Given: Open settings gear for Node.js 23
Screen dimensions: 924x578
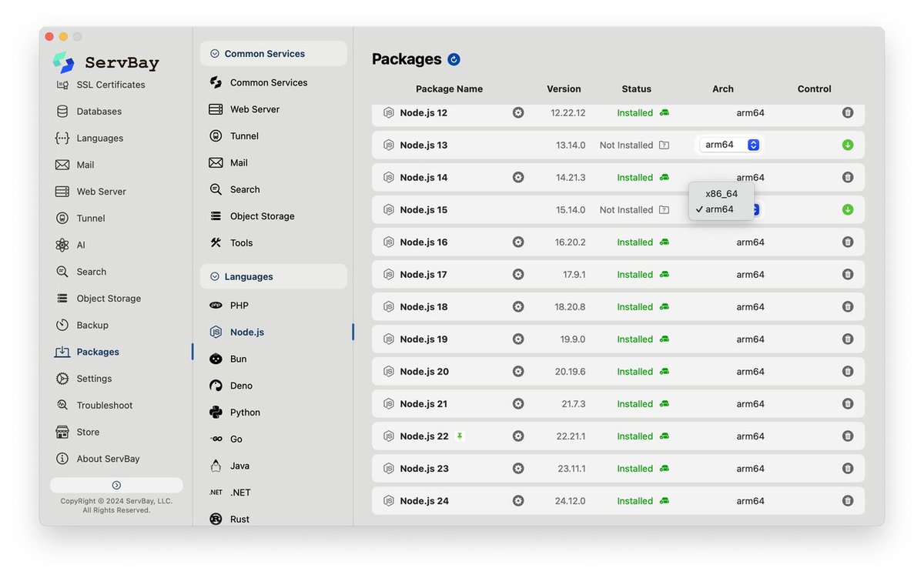Looking at the screenshot, I should [518, 468].
